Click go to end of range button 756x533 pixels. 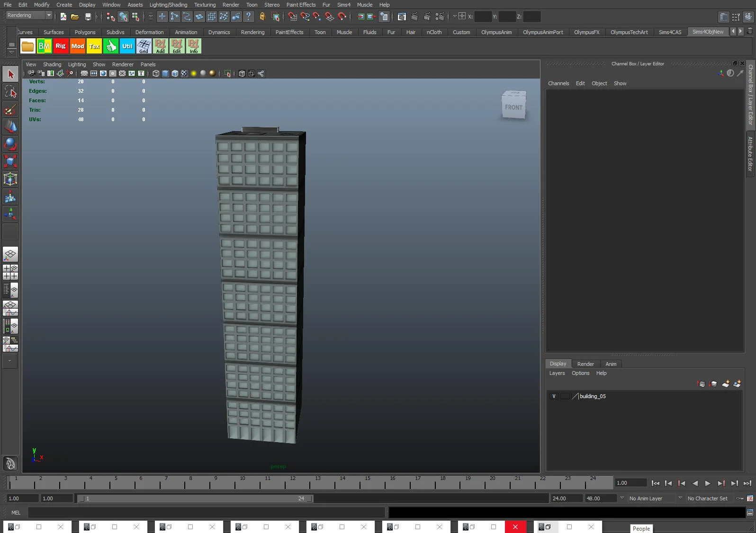click(747, 483)
